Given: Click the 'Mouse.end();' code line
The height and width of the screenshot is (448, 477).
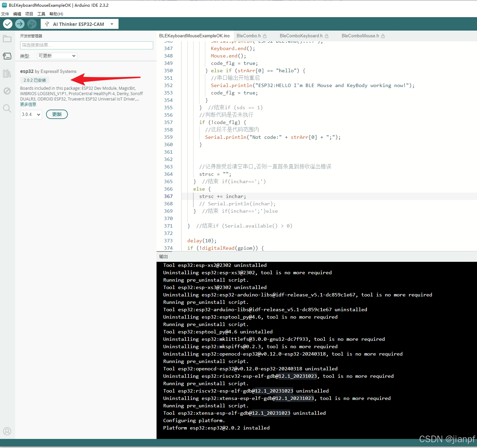Looking at the screenshot, I should tap(228, 56).
